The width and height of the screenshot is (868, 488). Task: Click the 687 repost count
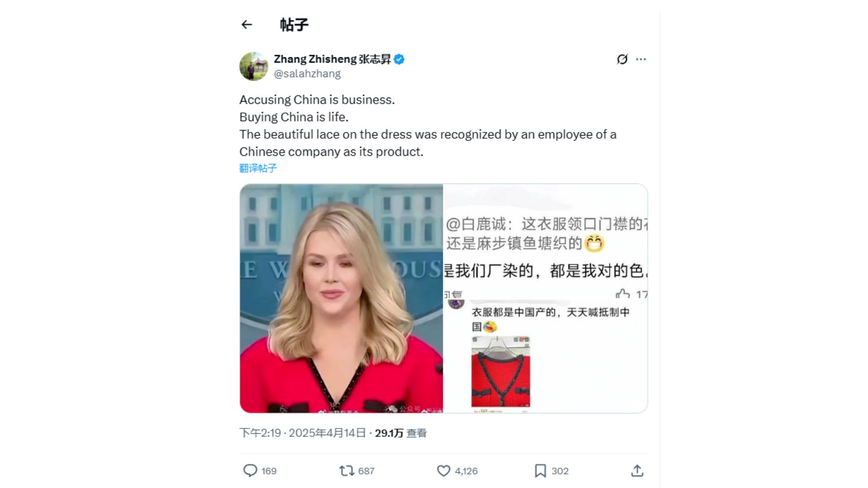coord(366,471)
